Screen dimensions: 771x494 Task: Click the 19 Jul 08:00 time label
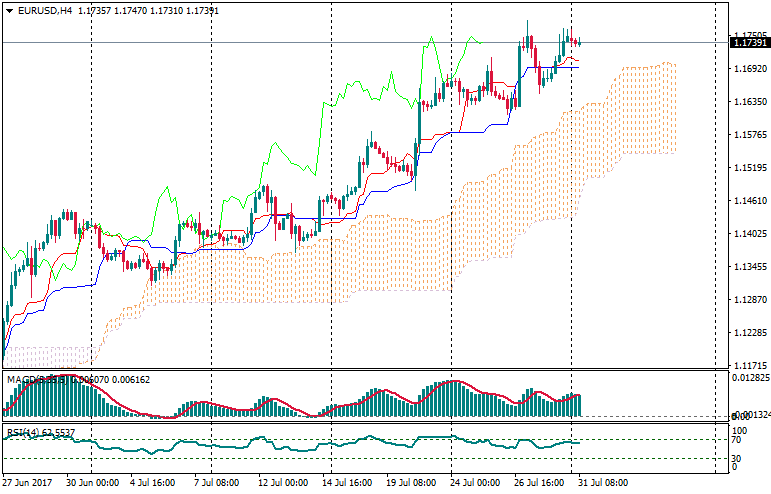point(411,482)
